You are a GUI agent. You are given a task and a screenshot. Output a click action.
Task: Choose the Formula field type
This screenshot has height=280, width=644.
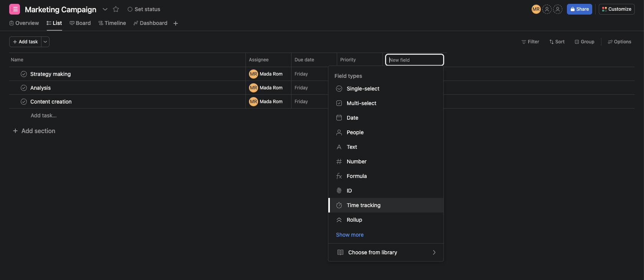pyautogui.click(x=386, y=176)
